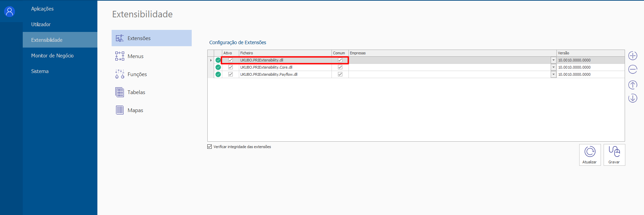Select Monitor de Negócio in sidebar
The image size is (644, 215).
pyautogui.click(x=52, y=56)
